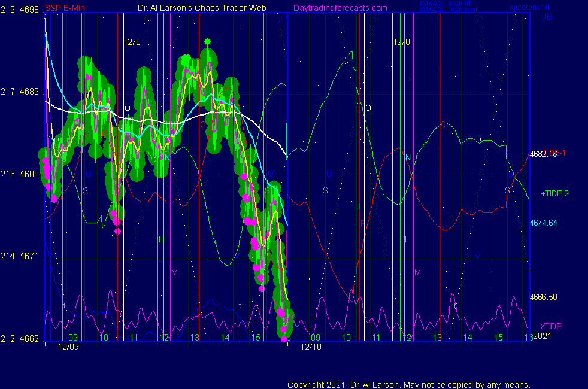This screenshot has width=588, height=389.
Task: Click the 2021 year label
Action: pos(542,336)
